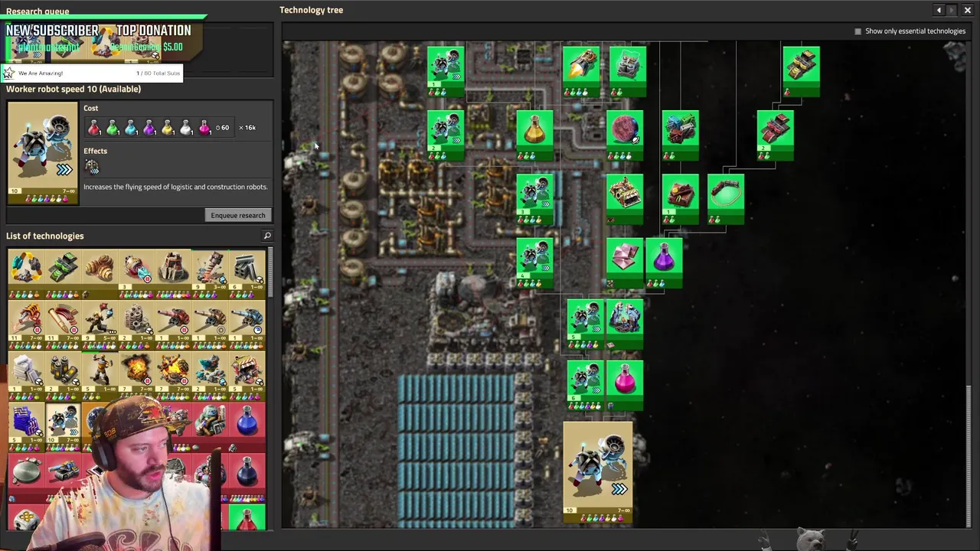980x551 pixels.
Task: Select blue artillery upgrade in list
Action: 247,324
